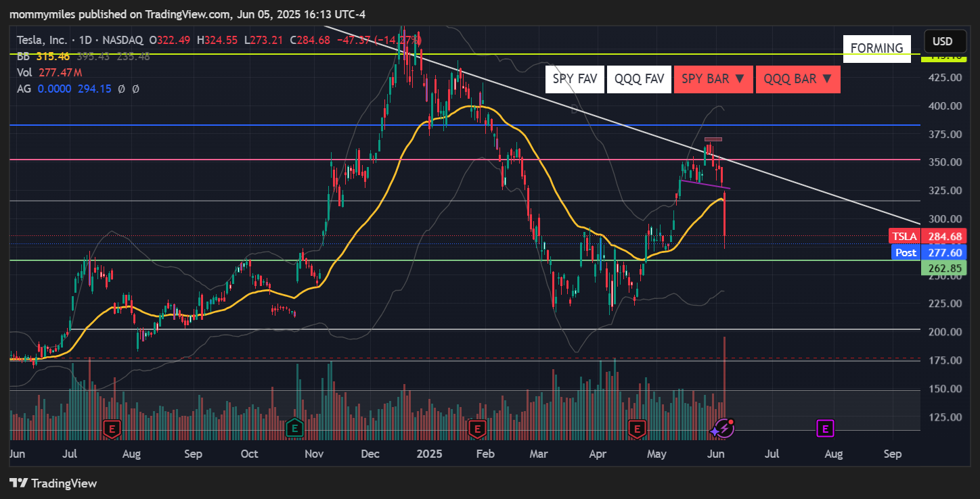The height and width of the screenshot is (499, 980).
Task: Click the Nov label on time axis
Action: pos(315,454)
